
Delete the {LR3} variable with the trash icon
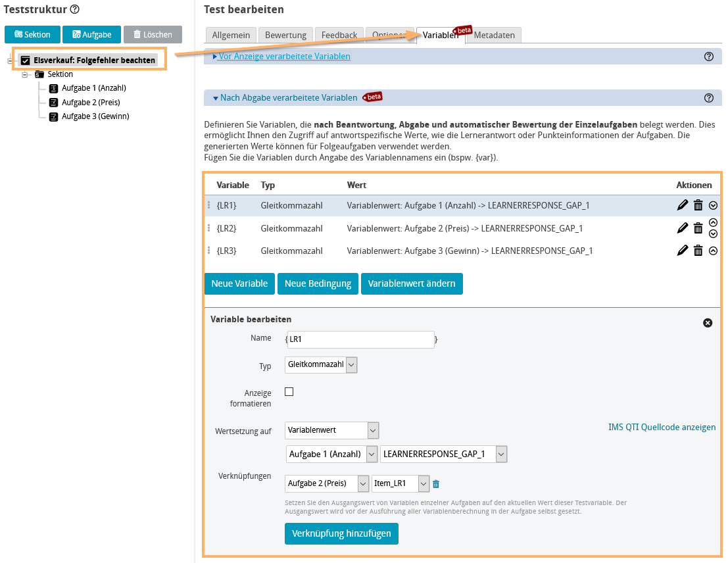click(698, 251)
